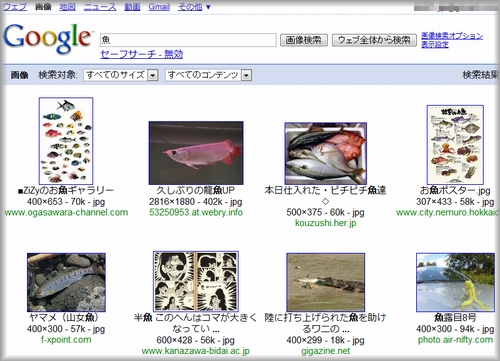Click gigazine.net text

point(326,351)
